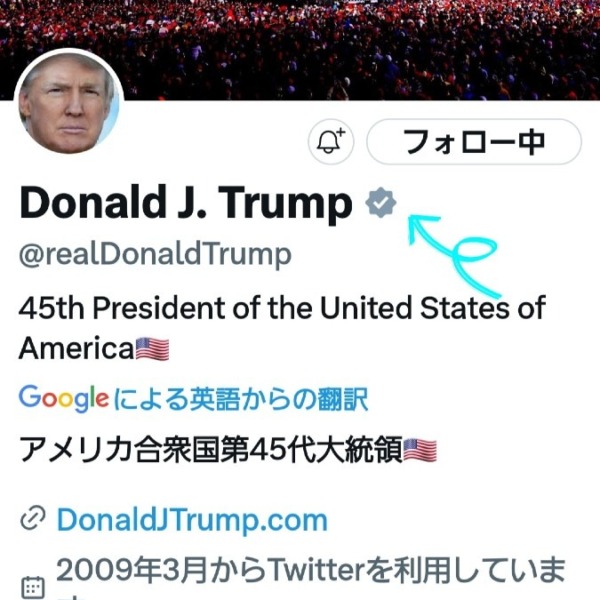
Task: Tap the cyan hand-drawn arrow annotation
Action: pos(454,255)
